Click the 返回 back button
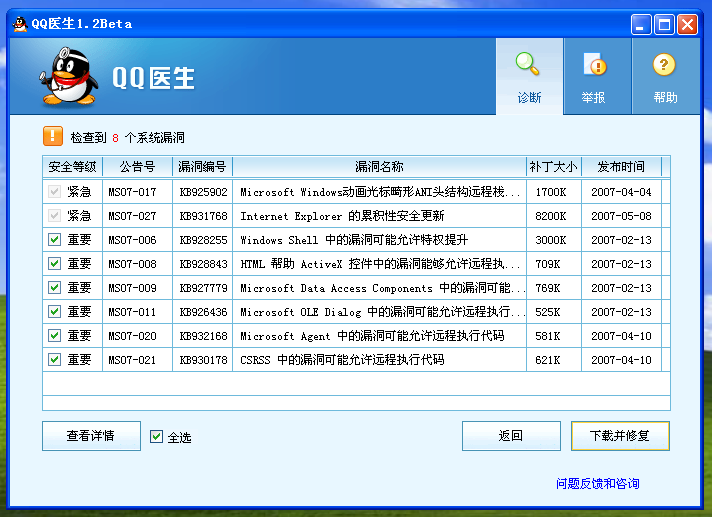 point(511,436)
